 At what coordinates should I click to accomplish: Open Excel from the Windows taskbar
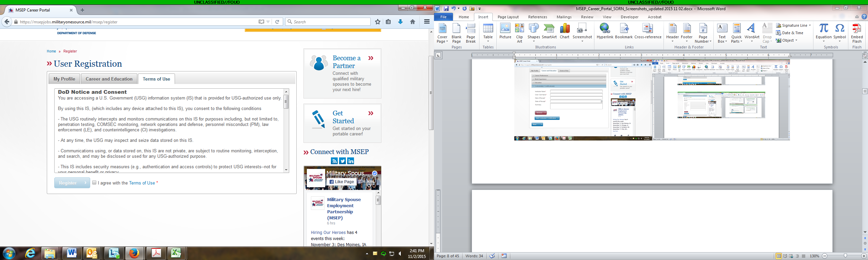tap(176, 253)
